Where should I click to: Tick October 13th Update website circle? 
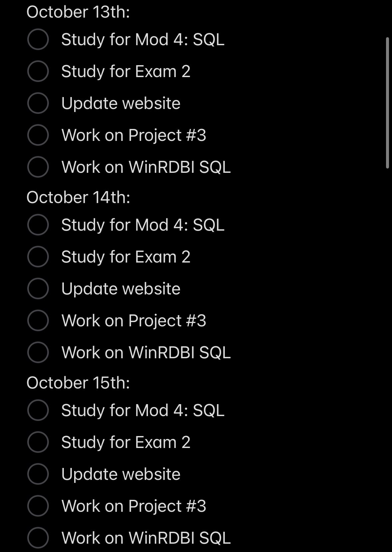[38, 103]
